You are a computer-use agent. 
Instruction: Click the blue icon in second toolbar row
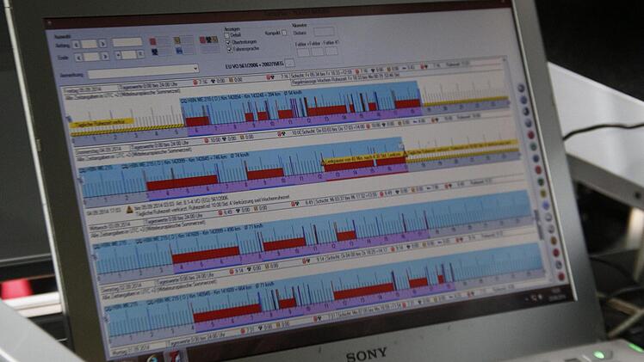click(x=179, y=52)
